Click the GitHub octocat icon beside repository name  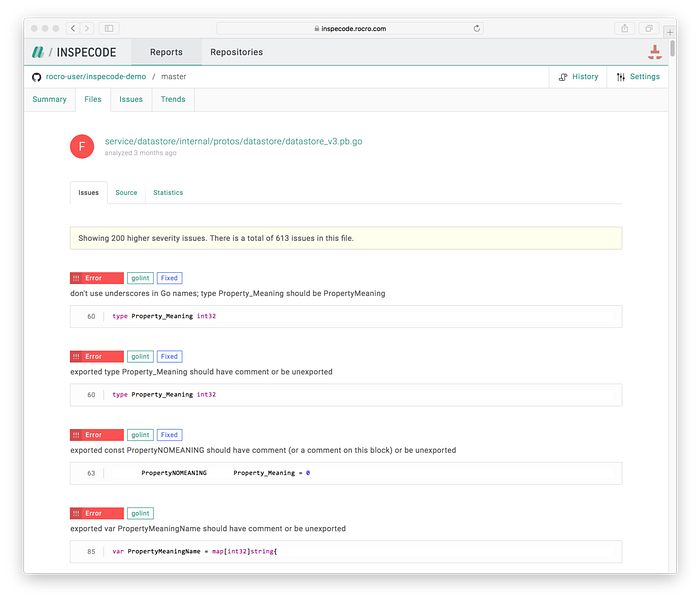(37, 77)
